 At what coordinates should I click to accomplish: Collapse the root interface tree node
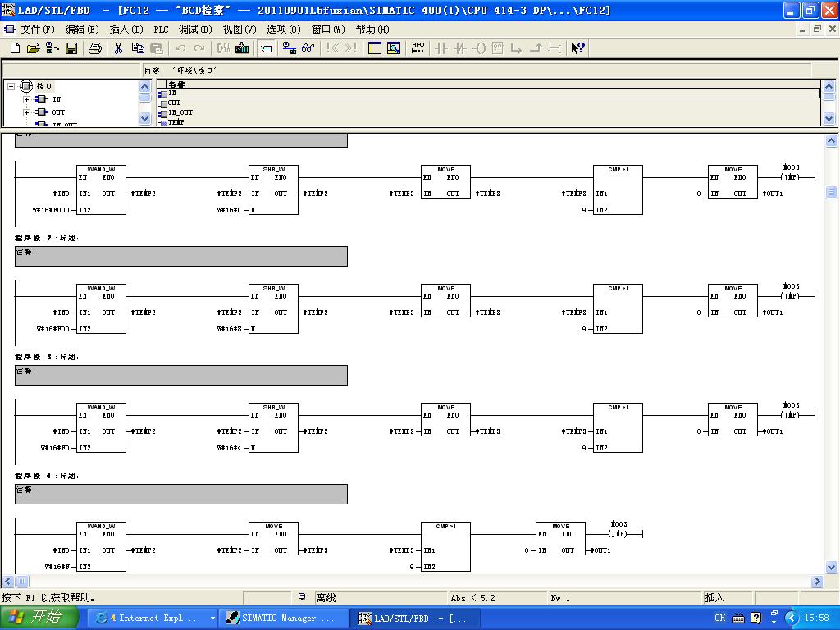(x=11, y=85)
